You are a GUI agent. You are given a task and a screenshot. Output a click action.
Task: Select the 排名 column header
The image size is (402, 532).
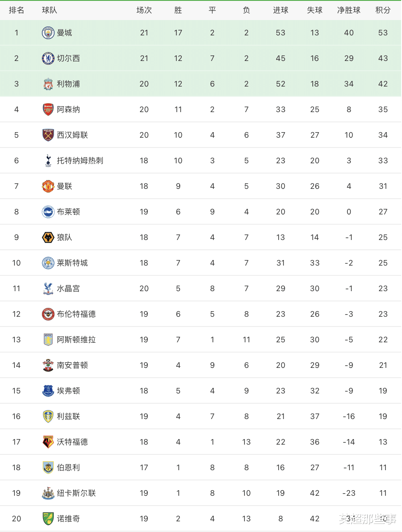pos(16,10)
